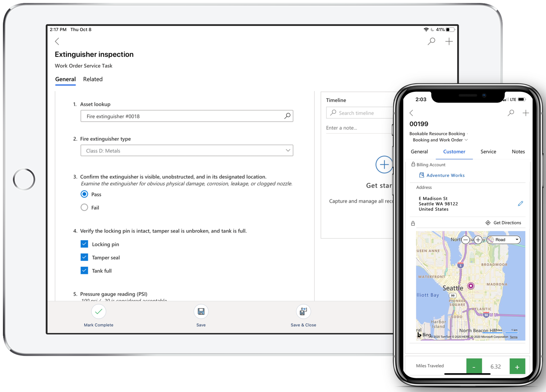Uncheck the Tank full checkbox
The width and height of the screenshot is (546, 392).
click(84, 270)
